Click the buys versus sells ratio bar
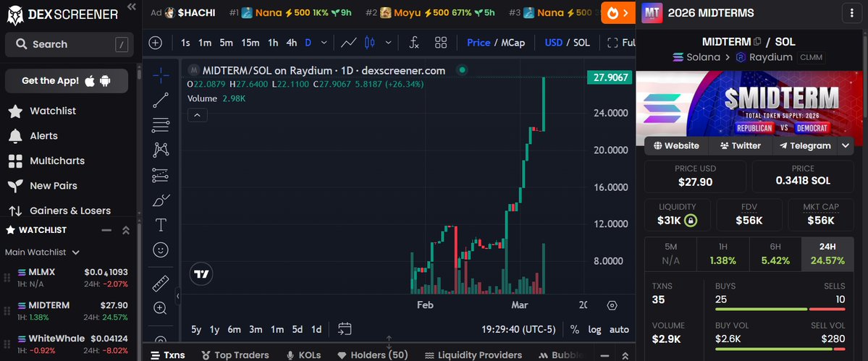The height and width of the screenshot is (361, 868). tap(780, 309)
